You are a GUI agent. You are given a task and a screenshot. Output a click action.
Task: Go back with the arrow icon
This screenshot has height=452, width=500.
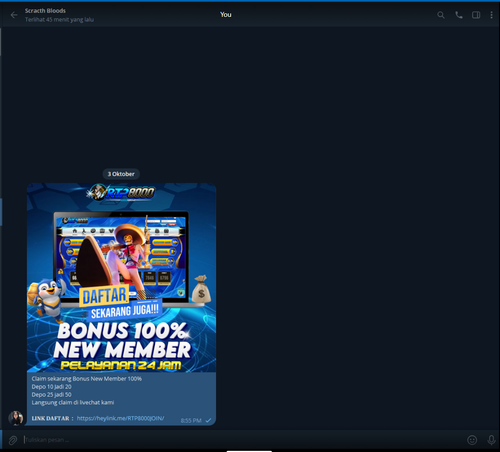point(14,15)
